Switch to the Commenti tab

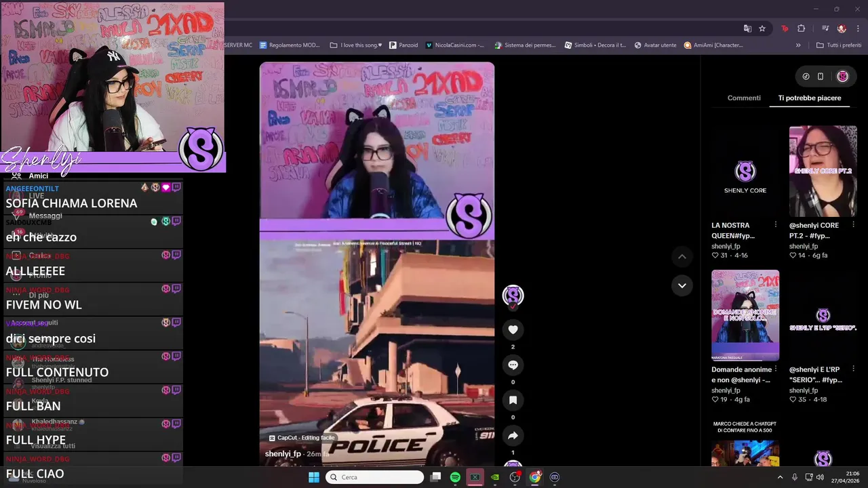tap(744, 98)
